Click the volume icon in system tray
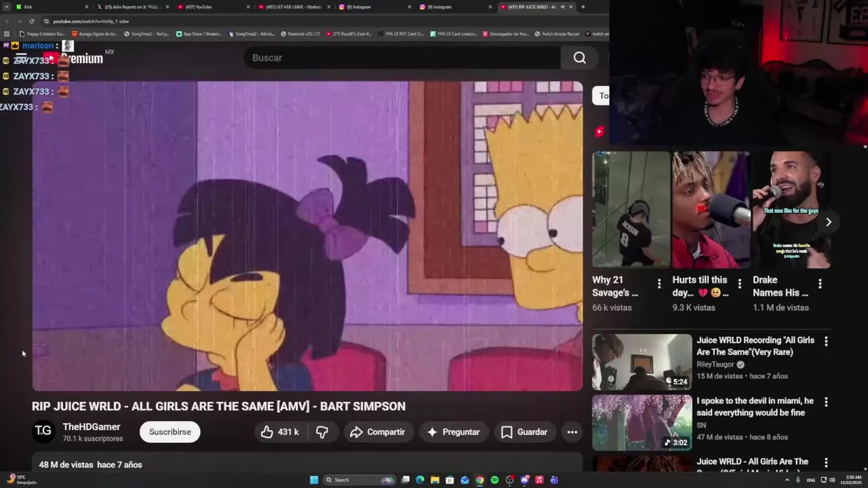 pyautogui.click(x=832, y=480)
